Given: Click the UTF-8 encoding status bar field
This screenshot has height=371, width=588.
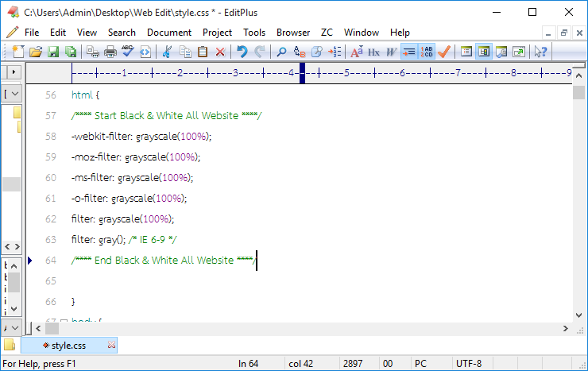Looking at the screenshot, I should [469, 364].
